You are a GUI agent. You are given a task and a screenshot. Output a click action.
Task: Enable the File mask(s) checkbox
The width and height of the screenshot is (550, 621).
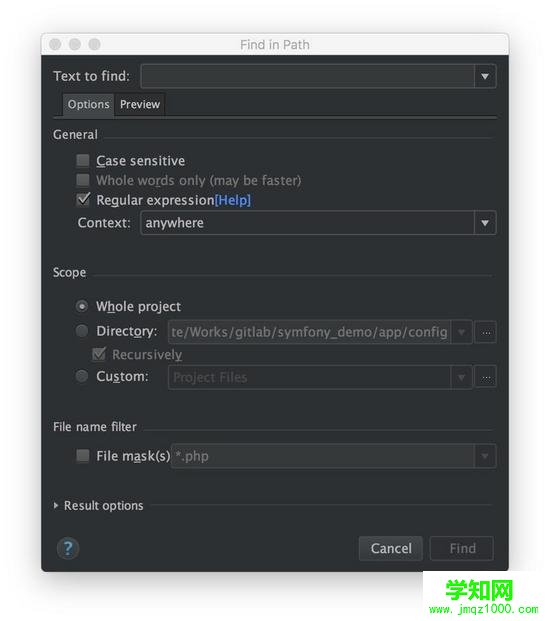click(83, 456)
